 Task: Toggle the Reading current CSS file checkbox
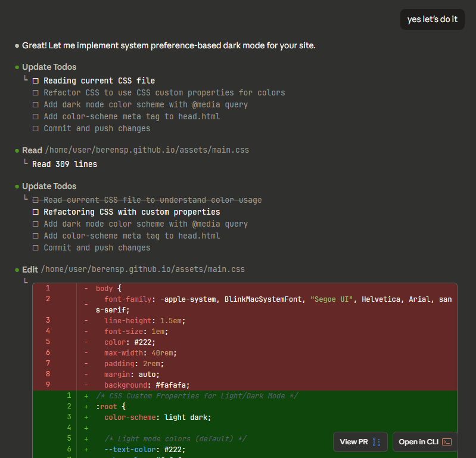coord(36,81)
